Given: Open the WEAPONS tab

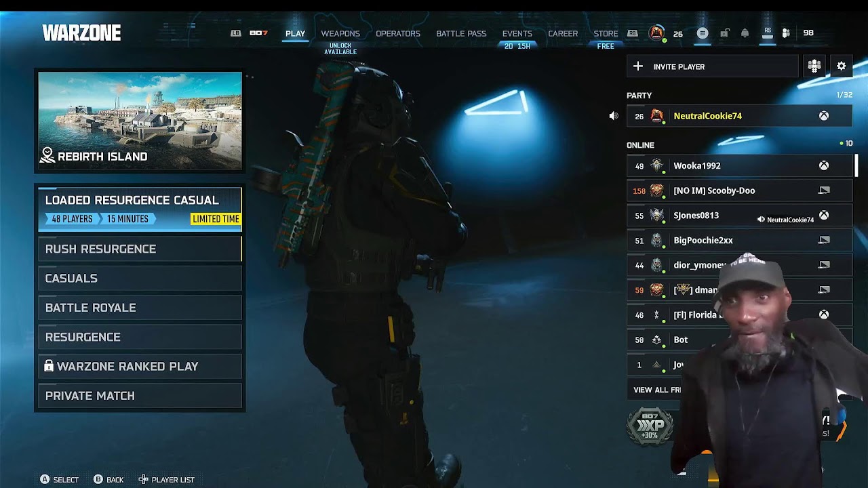Looking at the screenshot, I should [340, 33].
